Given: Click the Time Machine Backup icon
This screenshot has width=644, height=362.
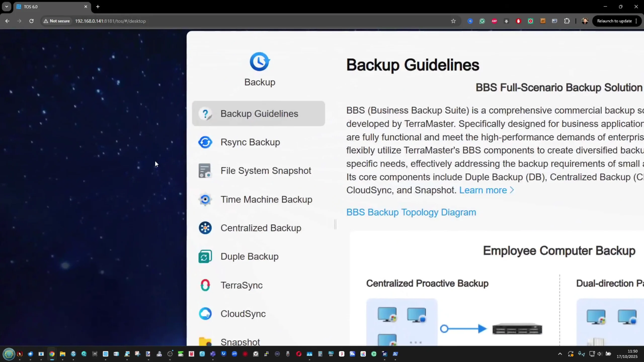Looking at the screenshot, I should click(205, 199).
